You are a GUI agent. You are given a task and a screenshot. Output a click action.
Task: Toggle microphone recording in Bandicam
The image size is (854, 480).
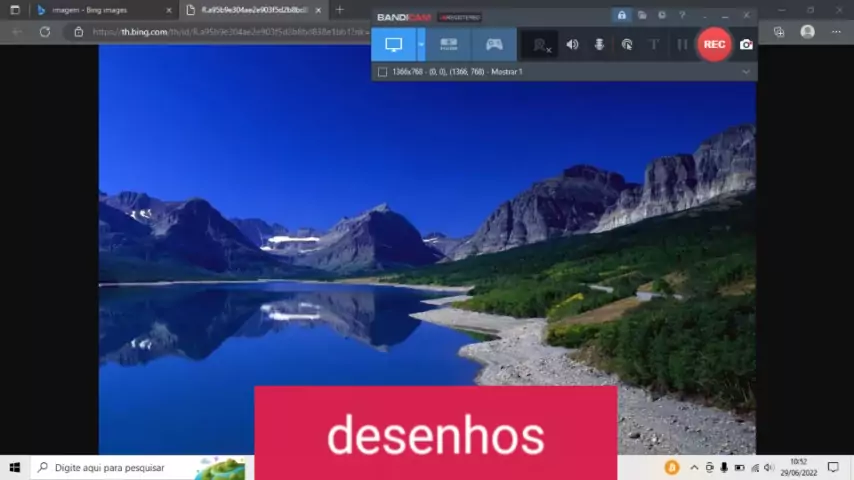pos(599,45)
